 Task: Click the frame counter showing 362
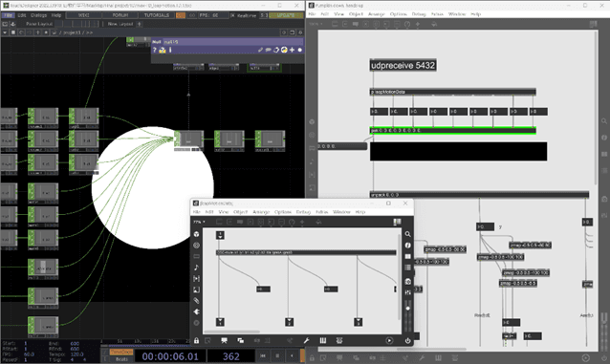click(x=230, y=356)
